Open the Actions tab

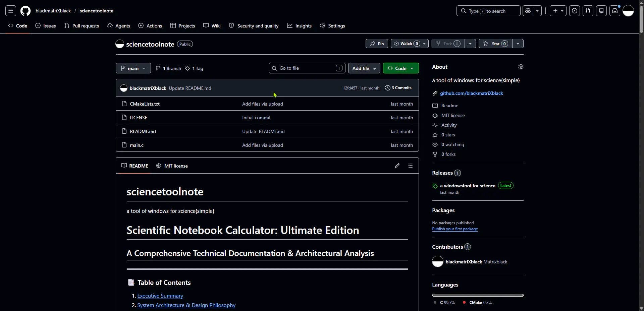coord(150,26)
